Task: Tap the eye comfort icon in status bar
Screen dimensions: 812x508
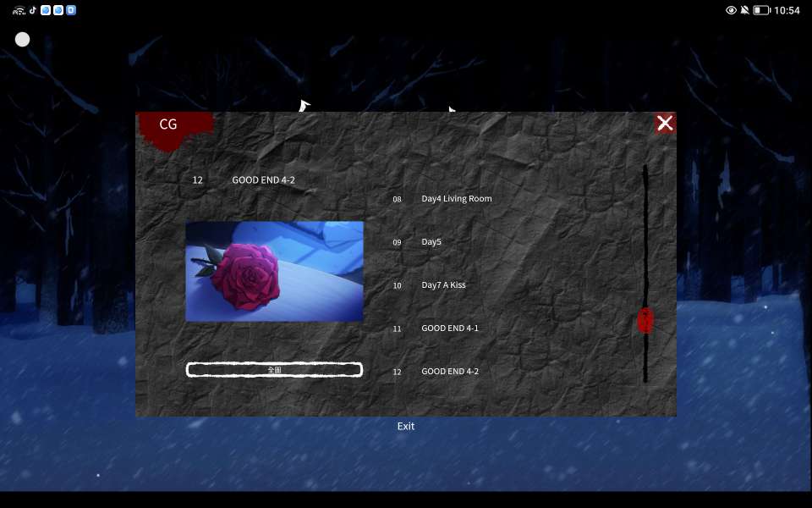Action: click(x=731, y=10)
